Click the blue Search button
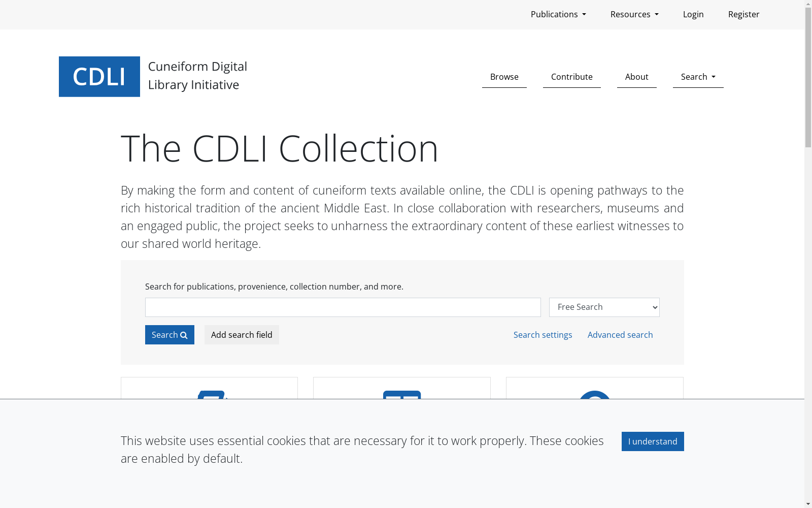 170,335
